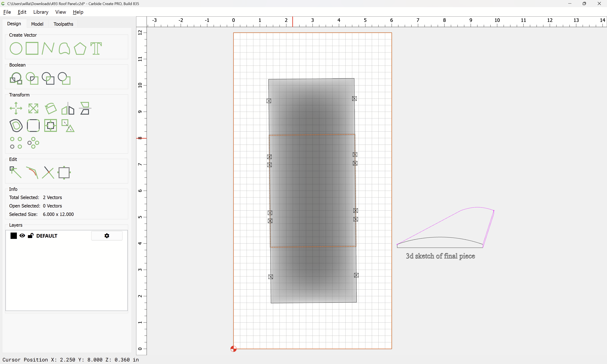Open the Offset Vector tool
This screenshot has width=607, height=364.
click(16, 126)
